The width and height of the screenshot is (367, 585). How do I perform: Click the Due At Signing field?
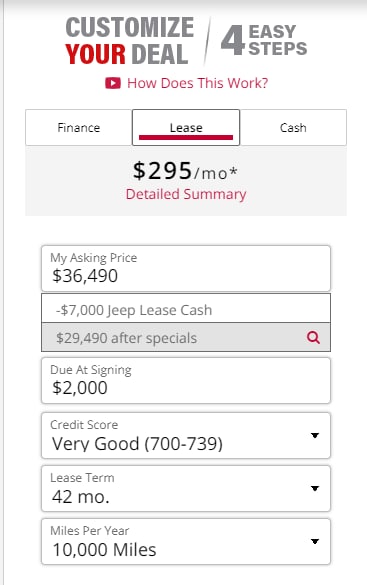(x=186, y=381)
